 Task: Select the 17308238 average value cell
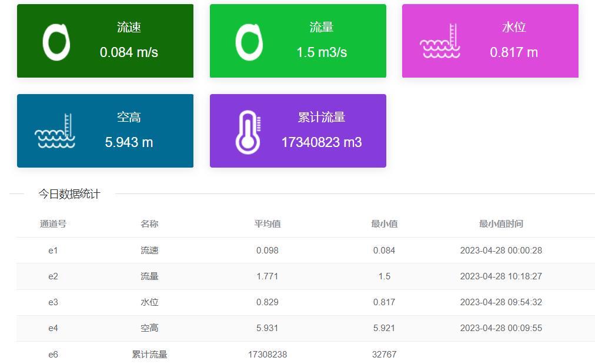coord(267,355)
